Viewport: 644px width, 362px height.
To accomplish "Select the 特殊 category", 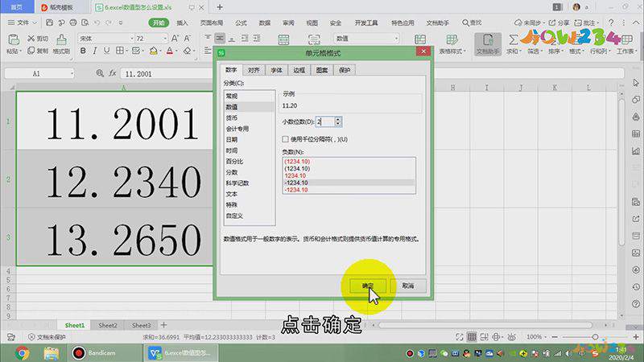I will click(249, 204).
